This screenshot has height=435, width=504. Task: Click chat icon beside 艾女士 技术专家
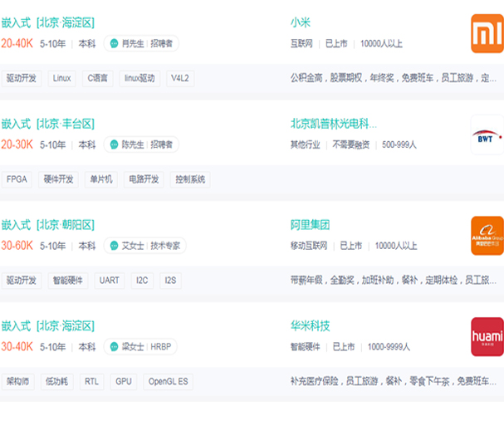pyautogui.click(x=114, y=246)
